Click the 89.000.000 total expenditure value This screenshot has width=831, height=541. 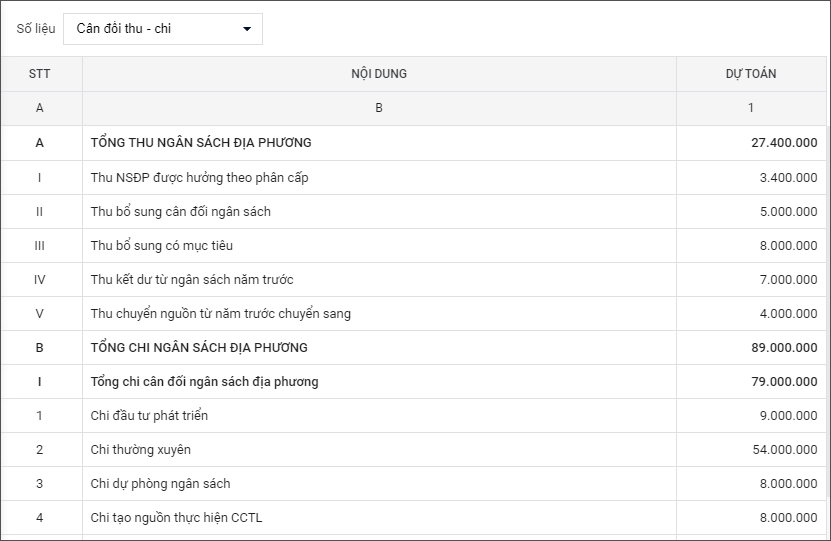(x=783, y=348)
